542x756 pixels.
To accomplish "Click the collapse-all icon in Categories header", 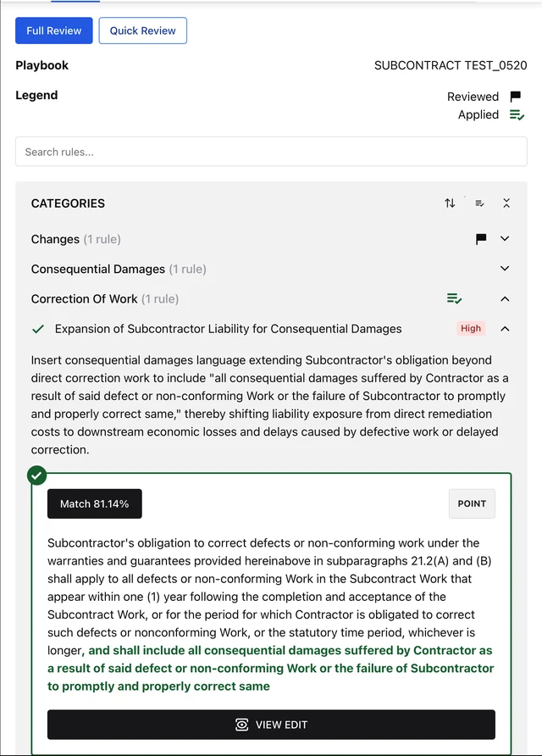I will coord(506,203).
